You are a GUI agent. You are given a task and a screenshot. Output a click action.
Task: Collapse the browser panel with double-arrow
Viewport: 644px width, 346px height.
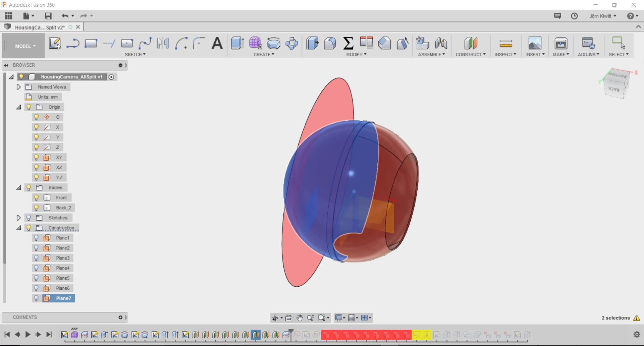tap(6, 65)
